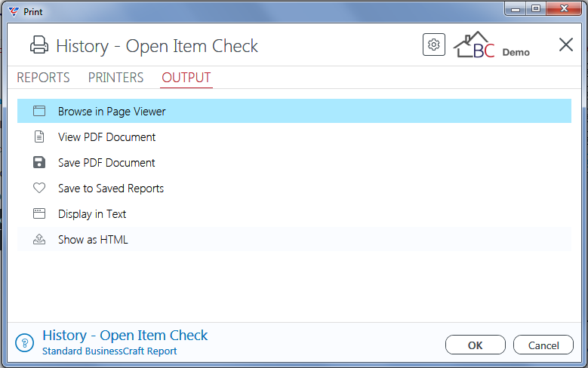This screenshot has width=588, height=368.
Task: Switch to the PRINTERS tab
Action: tap(116, 78)
